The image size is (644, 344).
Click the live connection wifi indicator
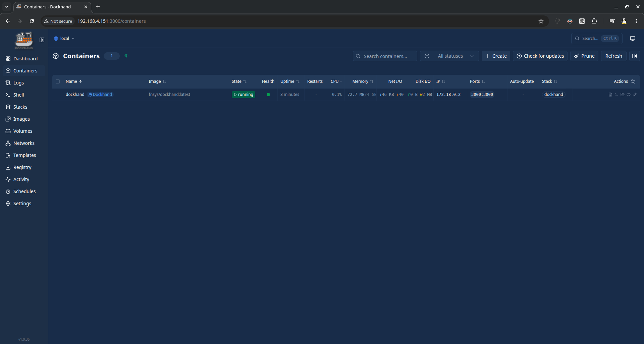(x=126, y=56)
